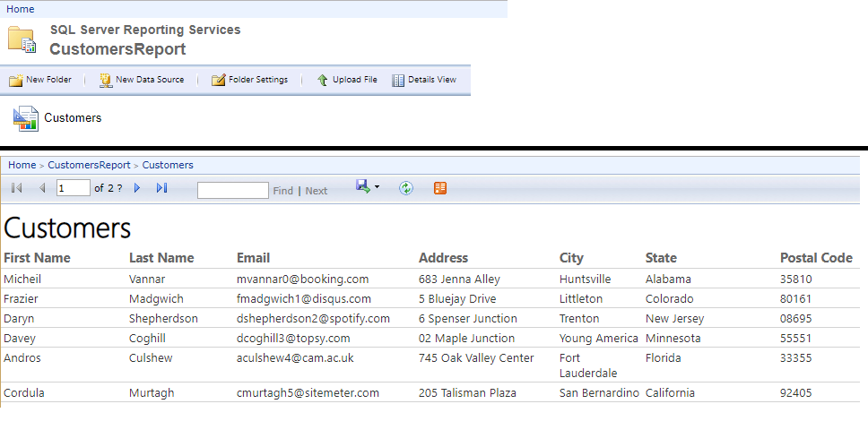Click the find text box
868x447 pixels.
[x=233, y=190]
